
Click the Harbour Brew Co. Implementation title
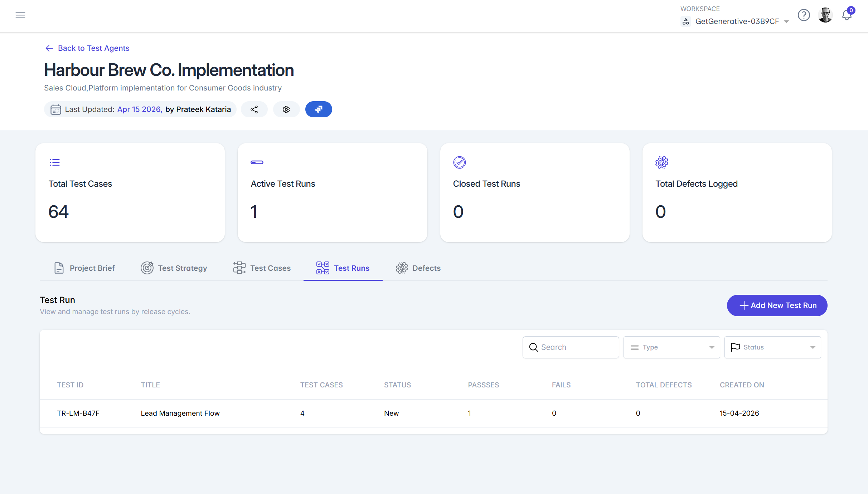click(x=169, y=70)
